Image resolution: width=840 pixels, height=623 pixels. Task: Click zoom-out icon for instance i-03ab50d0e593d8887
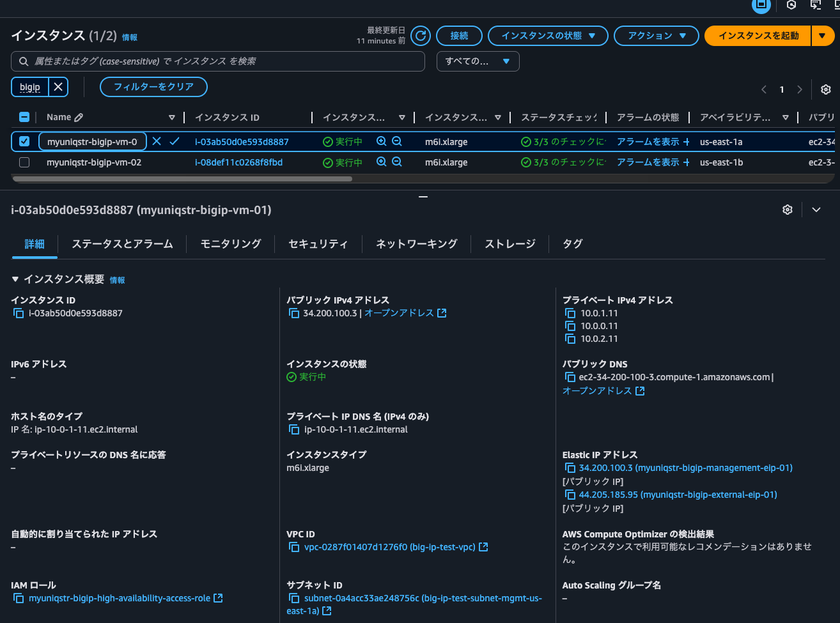tap(397, 141)
